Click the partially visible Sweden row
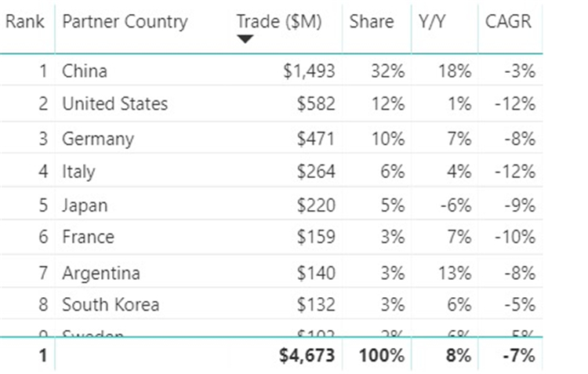Viewport: 588px width, 374px height. [x=271, y=329]
